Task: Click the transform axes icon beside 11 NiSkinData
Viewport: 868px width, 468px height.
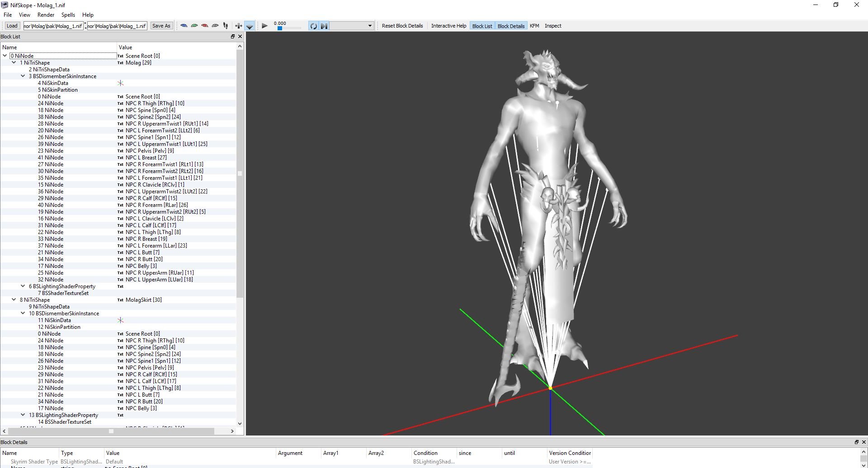Action: point(121,320)
